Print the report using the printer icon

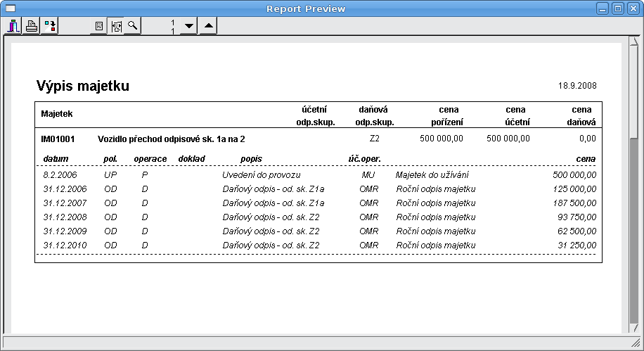pyautogui.click(x=32, y=27)
